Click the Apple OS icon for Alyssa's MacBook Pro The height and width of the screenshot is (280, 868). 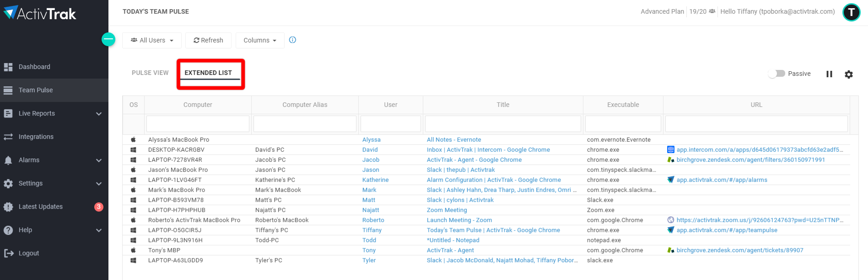[x=134, y=139]
